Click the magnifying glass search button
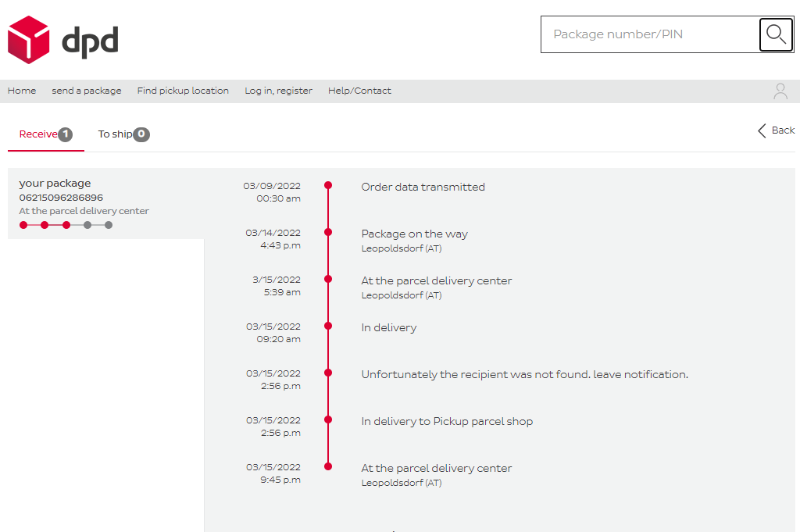800x532 pixels. [x=776, y=34]
